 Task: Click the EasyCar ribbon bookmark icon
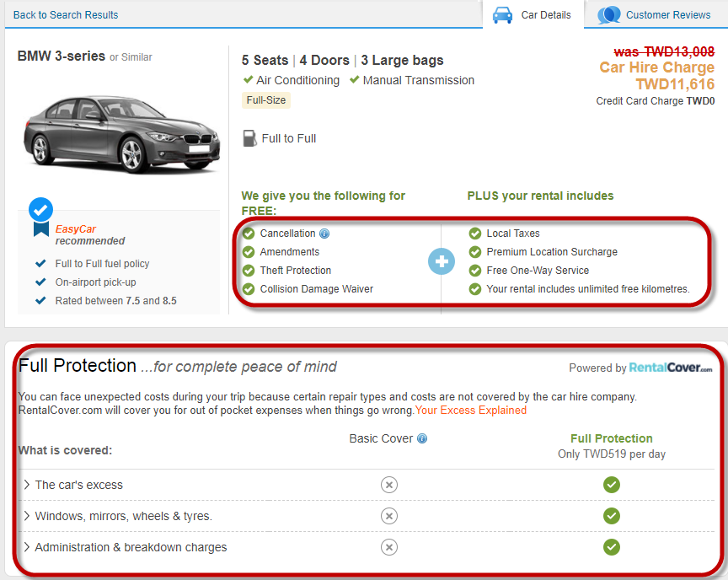pos(41,229)
